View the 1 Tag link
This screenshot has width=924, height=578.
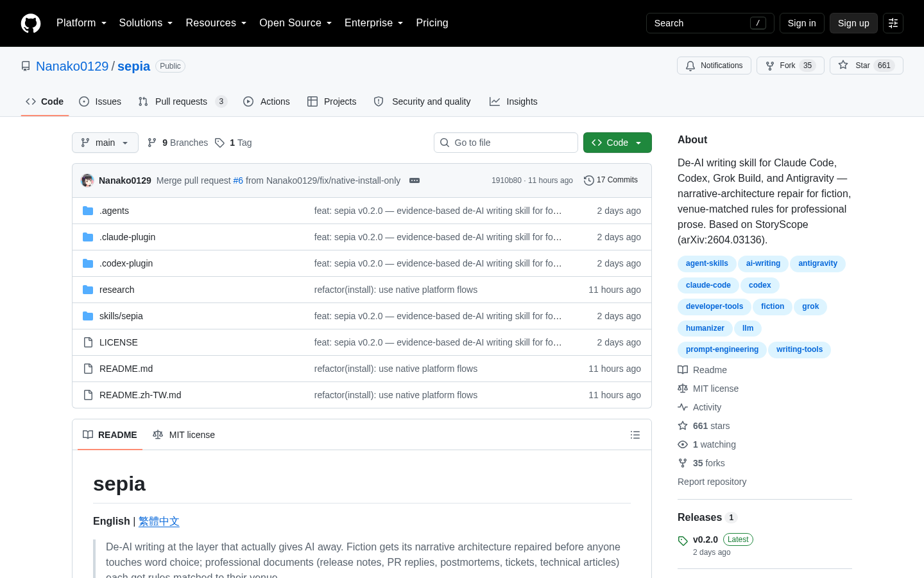tap(234, 143)
